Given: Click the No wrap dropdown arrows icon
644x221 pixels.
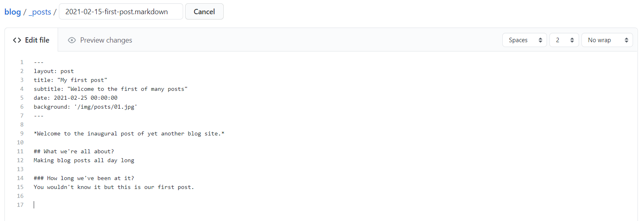Looking at the screenshot, I should tap(627, 40).
